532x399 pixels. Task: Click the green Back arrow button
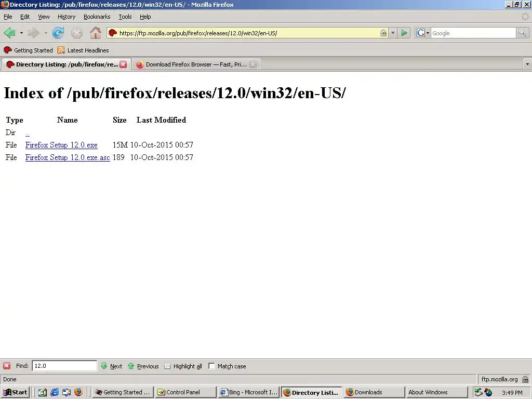pyautogui.click(x=9, y=33)
